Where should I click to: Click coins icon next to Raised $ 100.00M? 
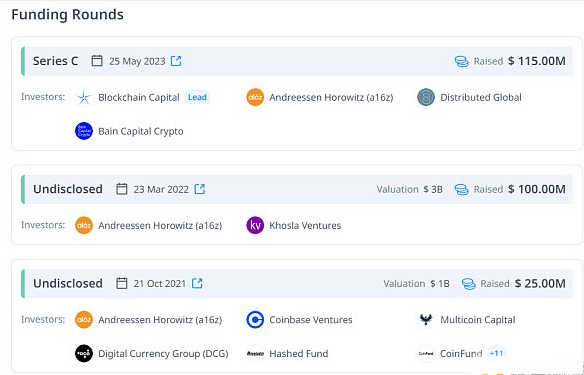click(x=461, y=189)
